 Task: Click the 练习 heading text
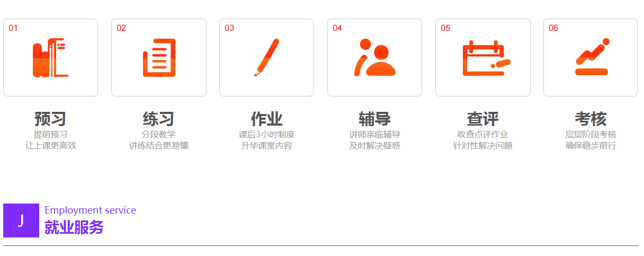click(158, 119)
